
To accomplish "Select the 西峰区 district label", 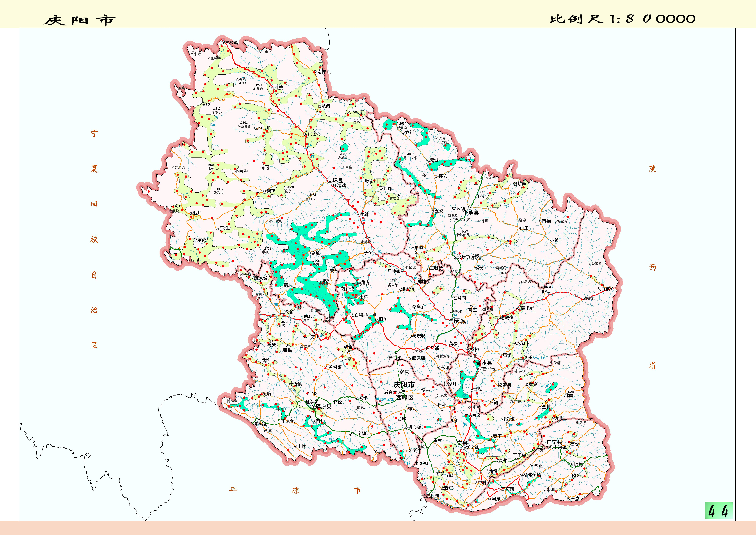I will 405,398.
